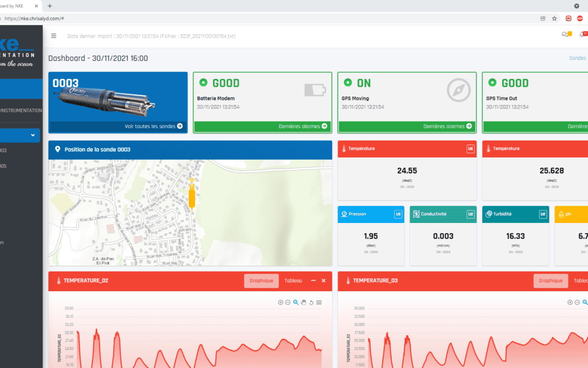Image resolution: width=588 pixels, height=368 pixels.
Task: Zoom out on the TEMPERATURE_02 chart
Action: click(287, 302)
